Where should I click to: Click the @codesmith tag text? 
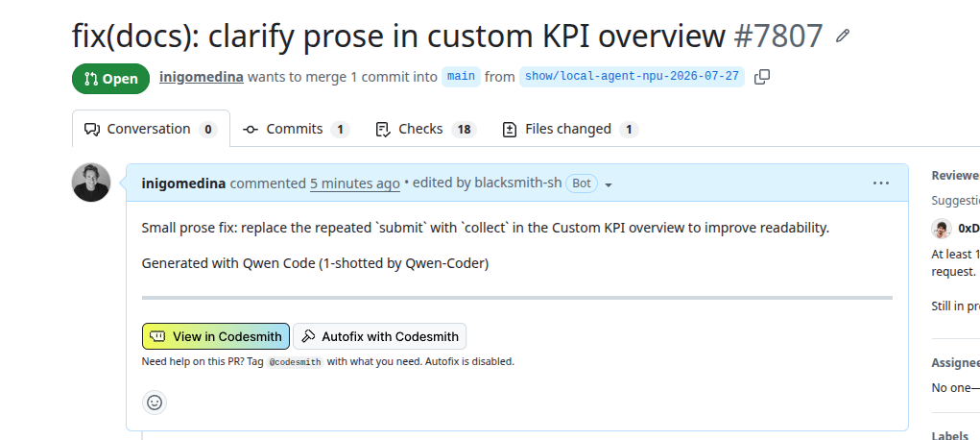(x=295, y=362)
